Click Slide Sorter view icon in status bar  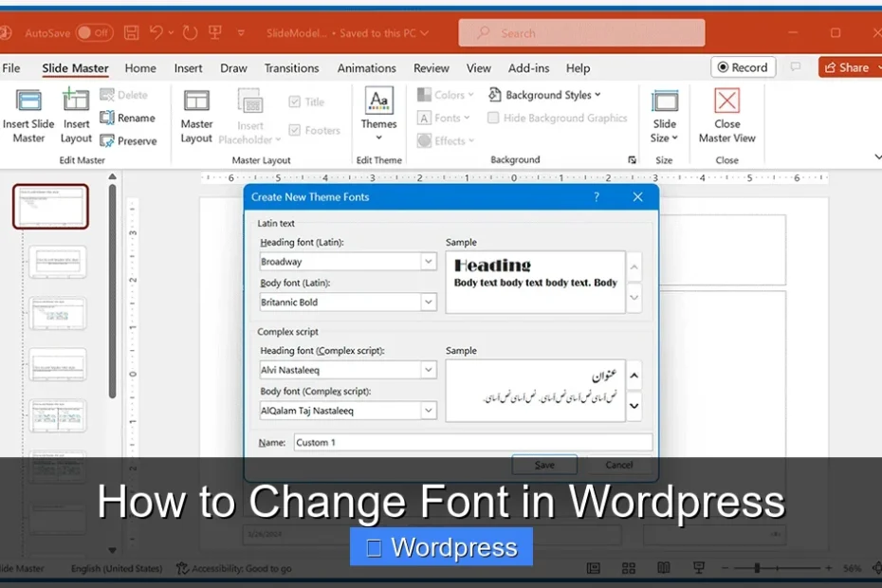629,568
